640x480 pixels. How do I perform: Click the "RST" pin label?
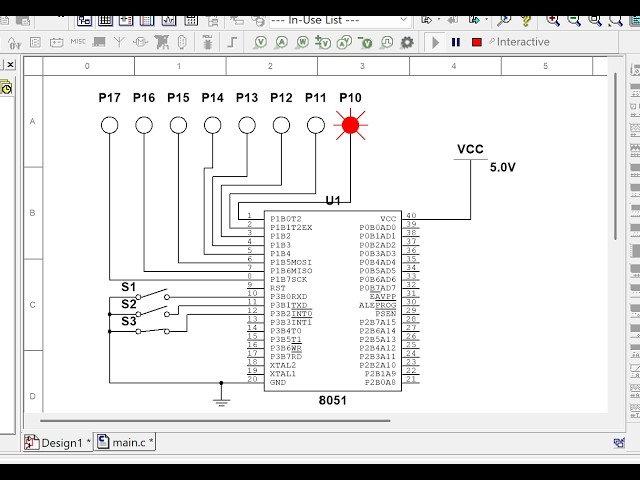coord(278,288)
